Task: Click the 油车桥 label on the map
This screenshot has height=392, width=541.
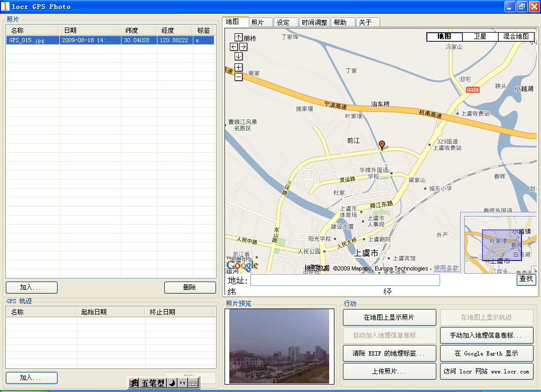Action: [x=380, y=104]
